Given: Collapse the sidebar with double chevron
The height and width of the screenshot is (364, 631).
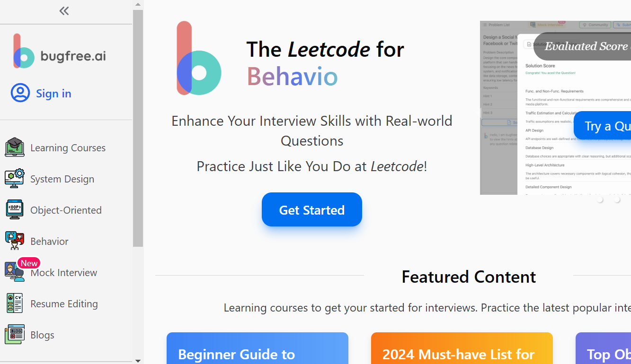Looking at the screenshot, I should [64, 11].
